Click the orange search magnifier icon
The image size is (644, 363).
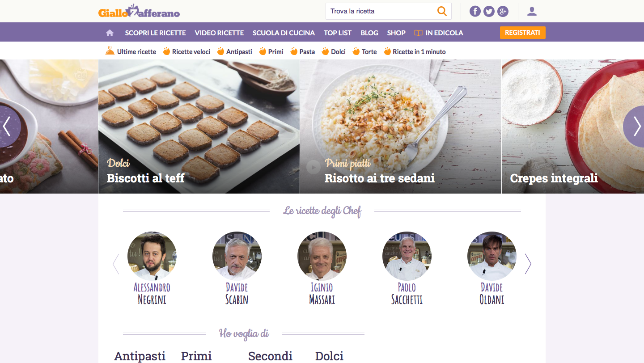pyautogui.click(x=442, y=11)
